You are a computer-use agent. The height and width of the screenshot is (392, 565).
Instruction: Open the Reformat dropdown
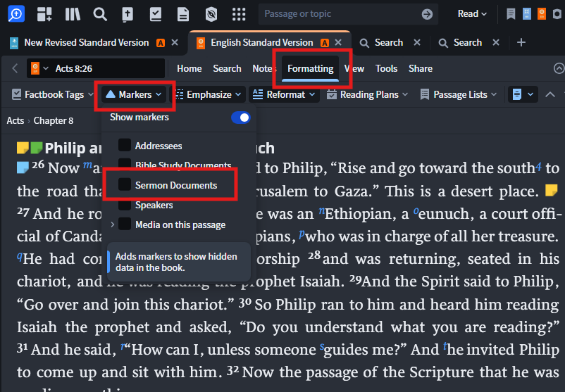(285, 95)
